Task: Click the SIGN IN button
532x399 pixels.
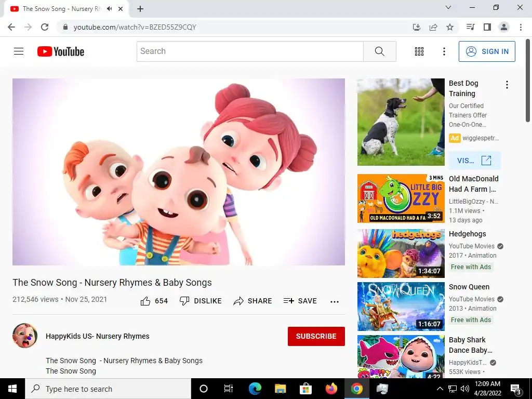Action: pyautogui.click(x=487, y=51)
